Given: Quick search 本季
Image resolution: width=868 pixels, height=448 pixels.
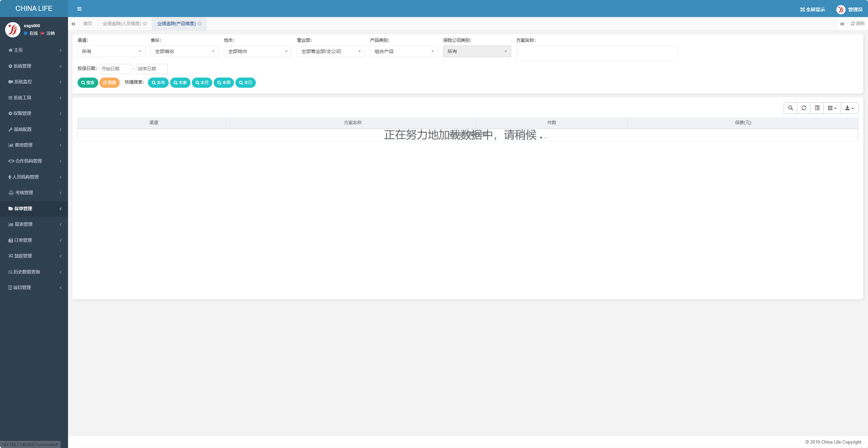Looking at the screenshot, I should point(180,83).
